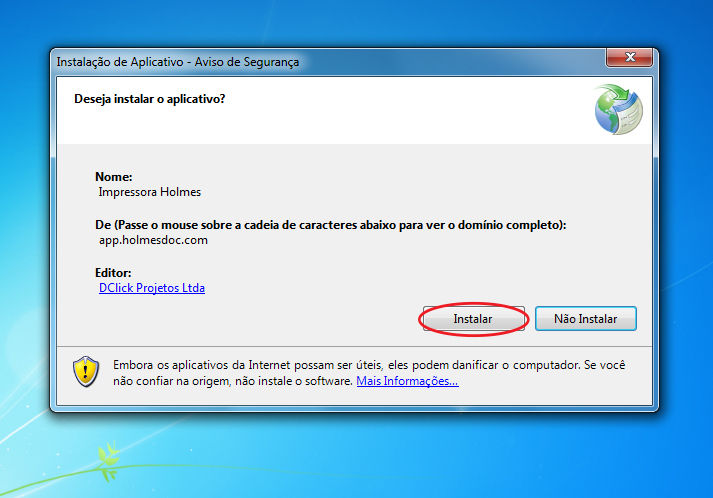
Task: Click the 'De (Passe o mouse sobre...' label
Action: click(x=331, y=225)
